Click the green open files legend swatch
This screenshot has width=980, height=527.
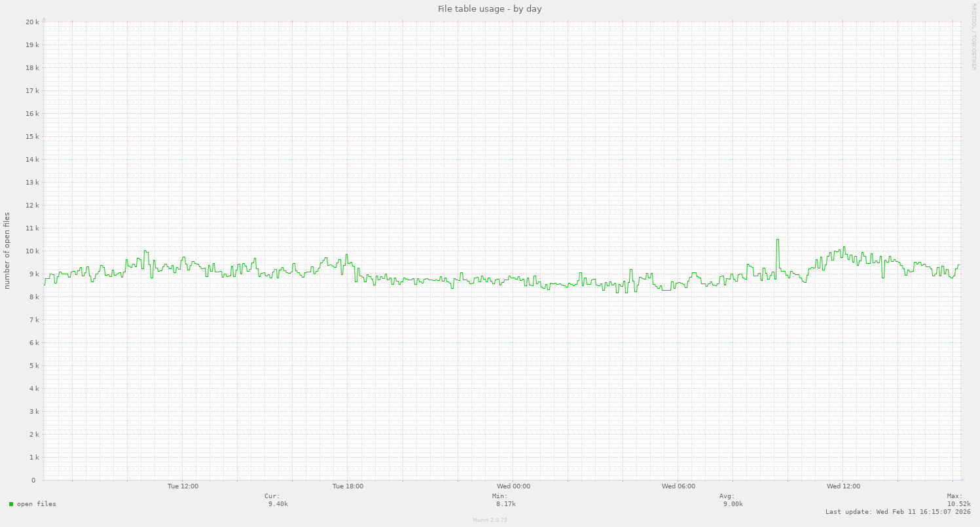pyautogui.click(x=10, y=504)
